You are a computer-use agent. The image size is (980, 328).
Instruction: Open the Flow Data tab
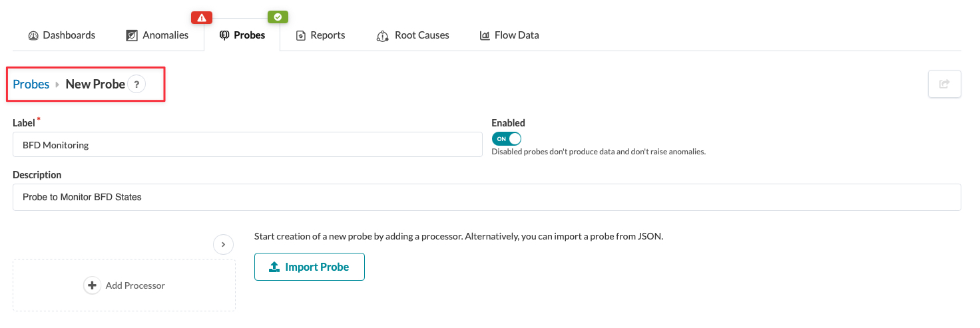click(509, 35)
